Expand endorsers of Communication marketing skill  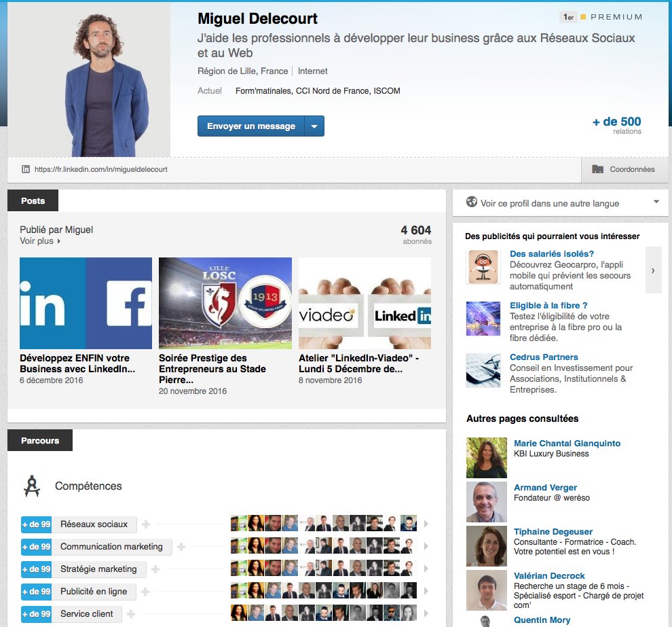click(426, 546)
